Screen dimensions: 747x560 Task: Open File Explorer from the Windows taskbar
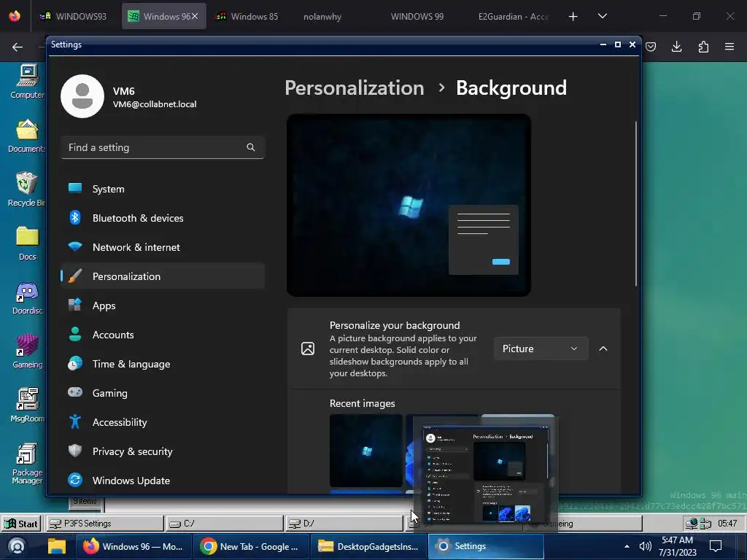[57, 546]
